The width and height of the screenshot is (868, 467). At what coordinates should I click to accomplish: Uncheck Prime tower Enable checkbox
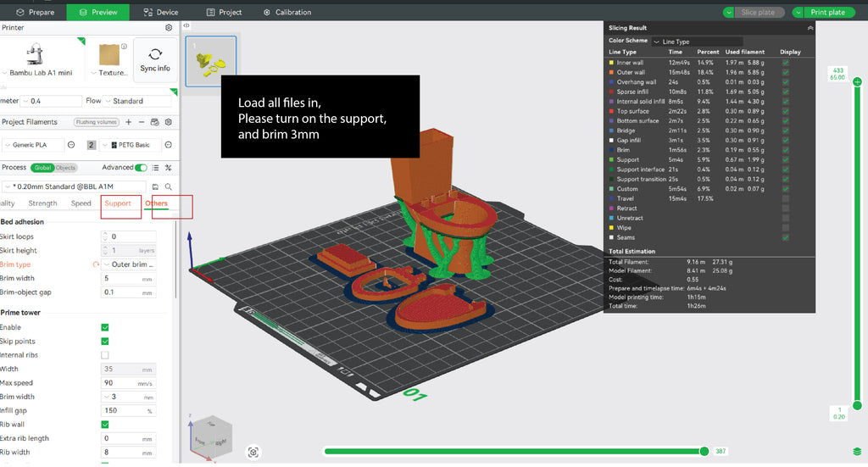(105, 327)
